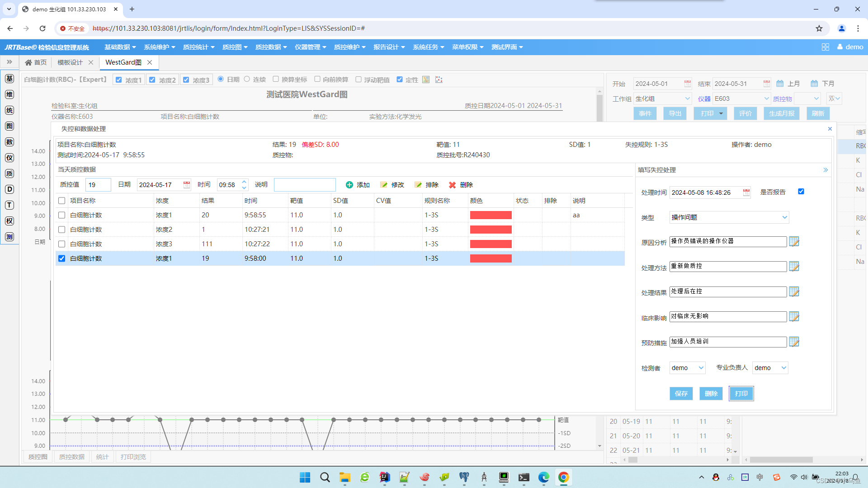
Task: Check the 浓度1 row with result 20
Action: click(x=62, y=215)
